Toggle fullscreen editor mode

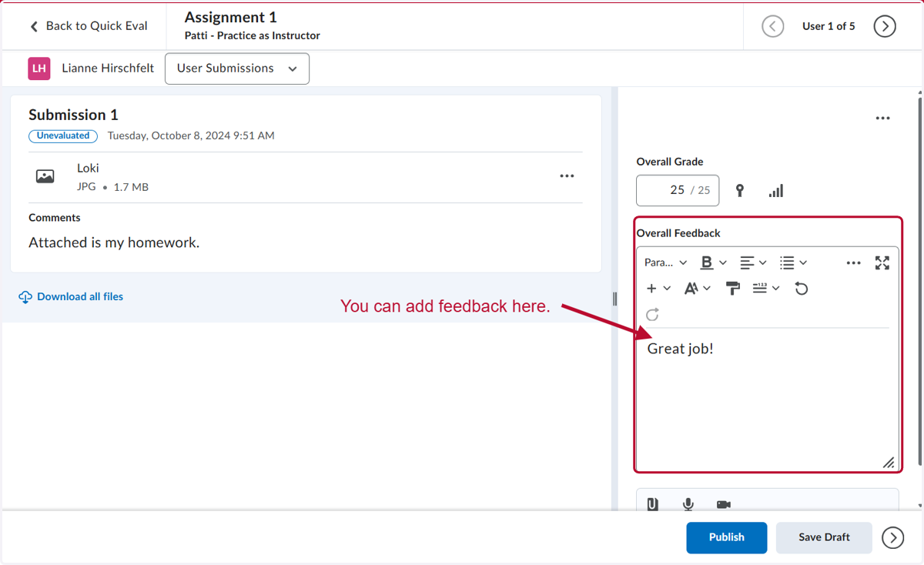point(882,262)
